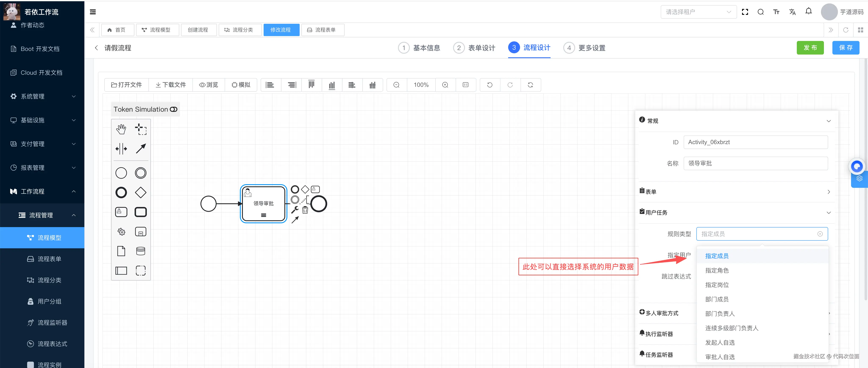This screenshot has height=368, width=868.
Task: Click the 发布 publish button
Action: pyautogui.click(x=810, y=48)
